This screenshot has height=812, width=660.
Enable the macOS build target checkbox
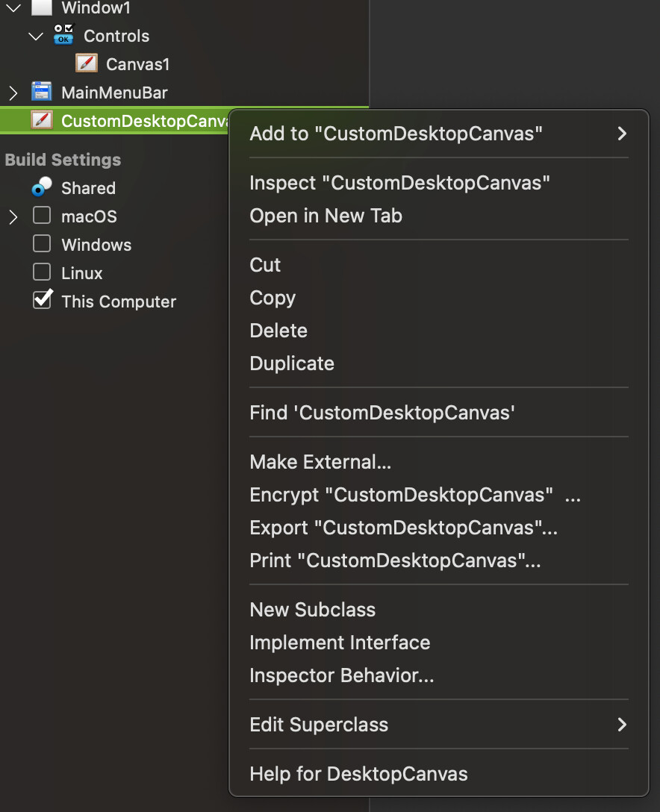[x=42, y=216]
